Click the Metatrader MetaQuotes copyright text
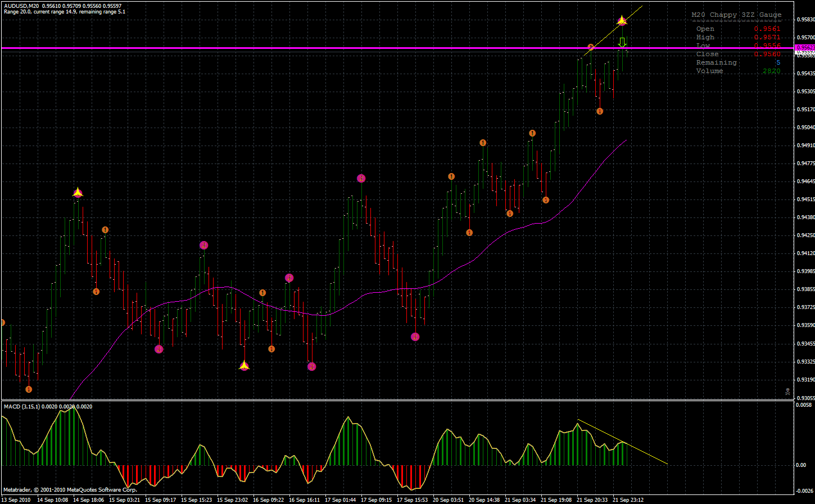815x504 pixels. tap(70, 490)
